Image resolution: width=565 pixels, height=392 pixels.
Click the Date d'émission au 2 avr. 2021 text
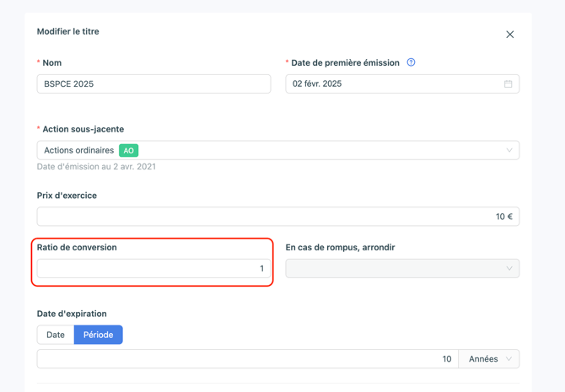[x=96, y=167]
